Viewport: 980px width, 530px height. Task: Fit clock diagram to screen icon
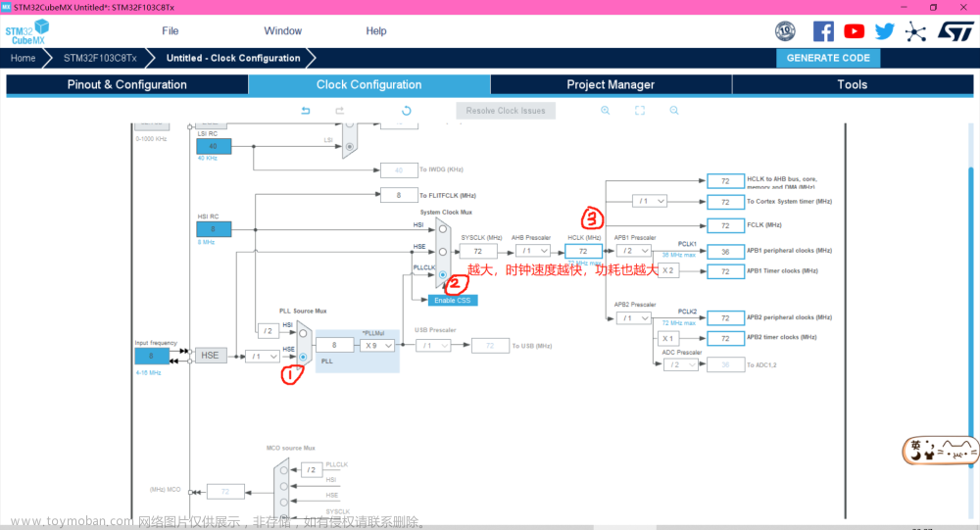pos(640,111)
